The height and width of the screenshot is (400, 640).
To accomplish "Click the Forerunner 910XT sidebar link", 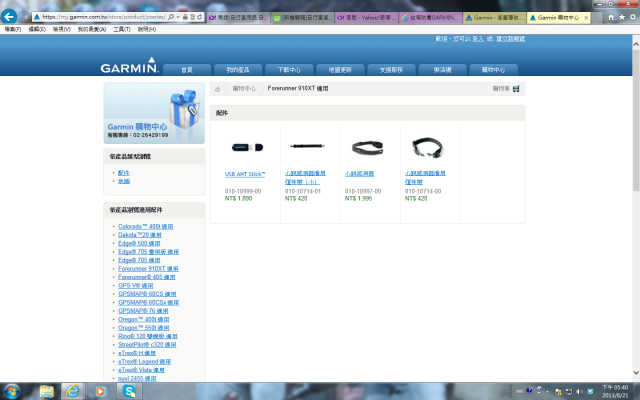I will click(x=148, y=269).
